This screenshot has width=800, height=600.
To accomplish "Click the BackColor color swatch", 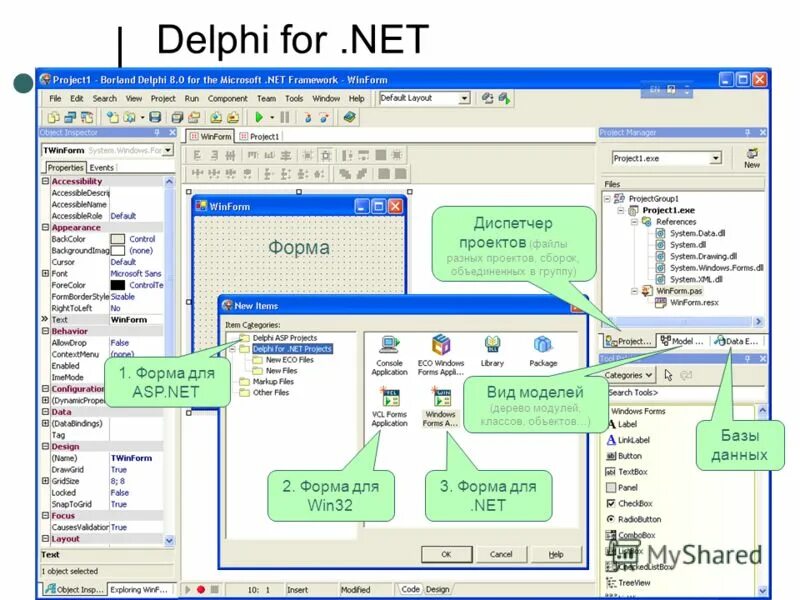I will click(x=118, y=239).
